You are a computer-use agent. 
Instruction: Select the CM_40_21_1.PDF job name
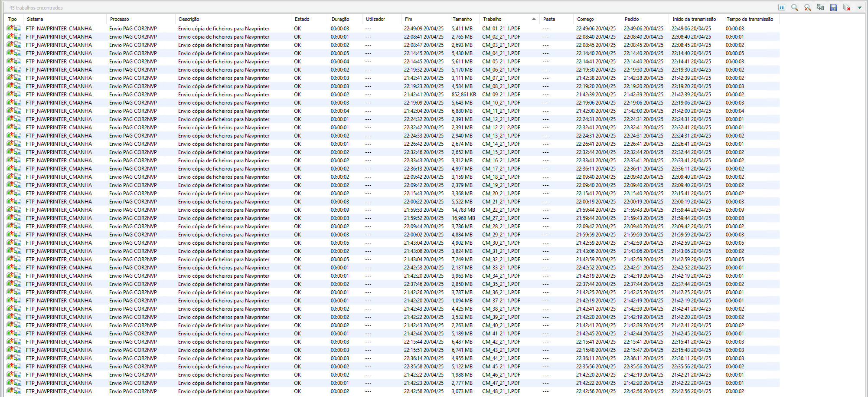tap(501, 325)
